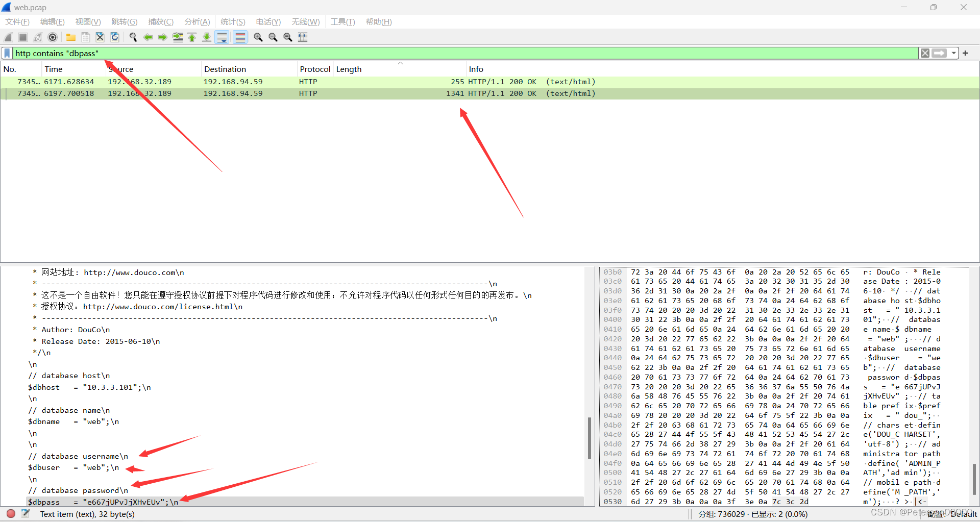Select the packet with length 1341
The image size is (980, 522).
(490, 93)
